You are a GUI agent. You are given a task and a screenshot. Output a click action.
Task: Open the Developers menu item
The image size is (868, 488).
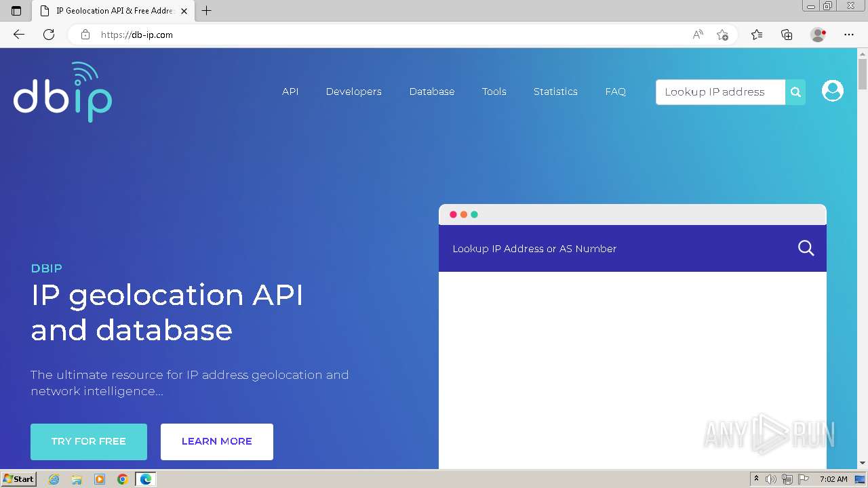click(x=353, y=91)
